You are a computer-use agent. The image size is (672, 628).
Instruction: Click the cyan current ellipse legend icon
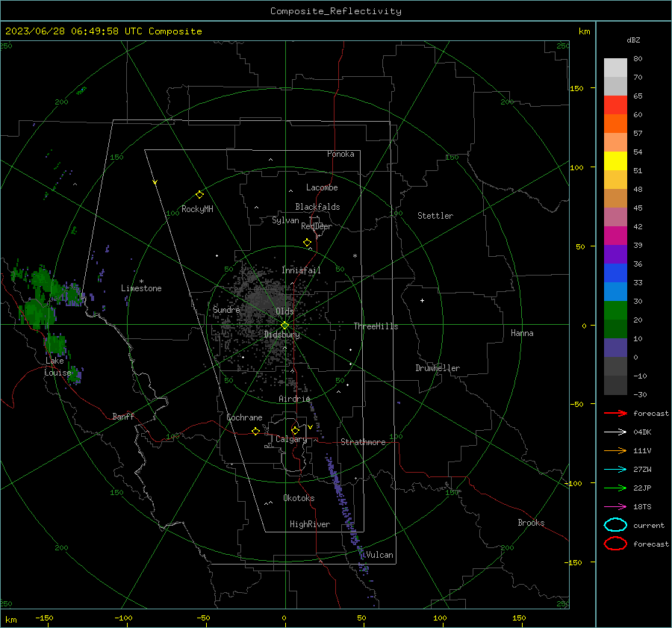[x=615, y=525]
